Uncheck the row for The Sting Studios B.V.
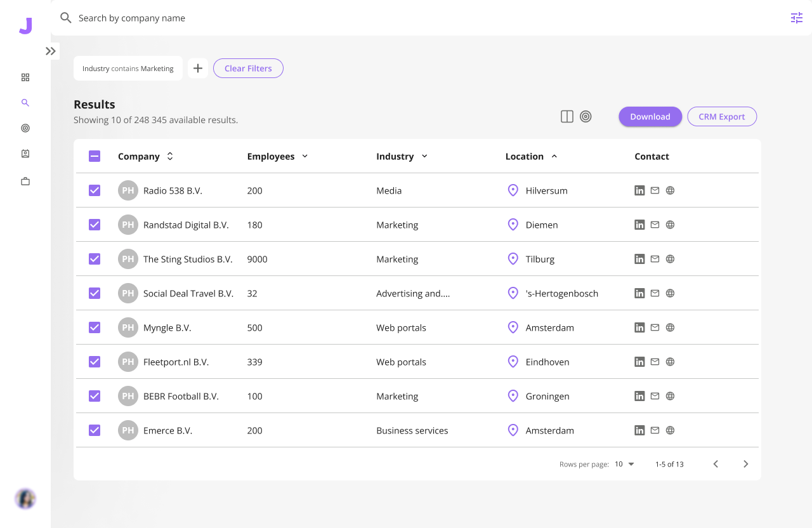This screenshot has height=528, width=812. [94, 258]
